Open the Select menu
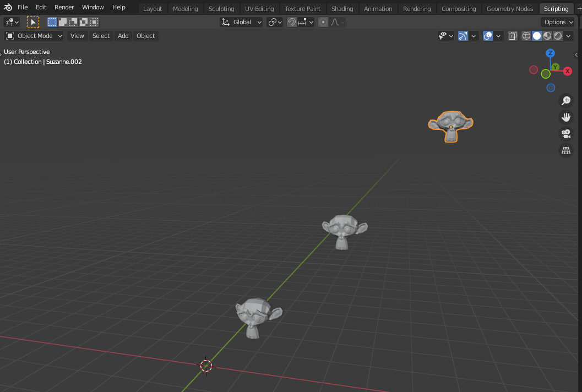This screenshot has height=392, width=582. coord(101,36)
